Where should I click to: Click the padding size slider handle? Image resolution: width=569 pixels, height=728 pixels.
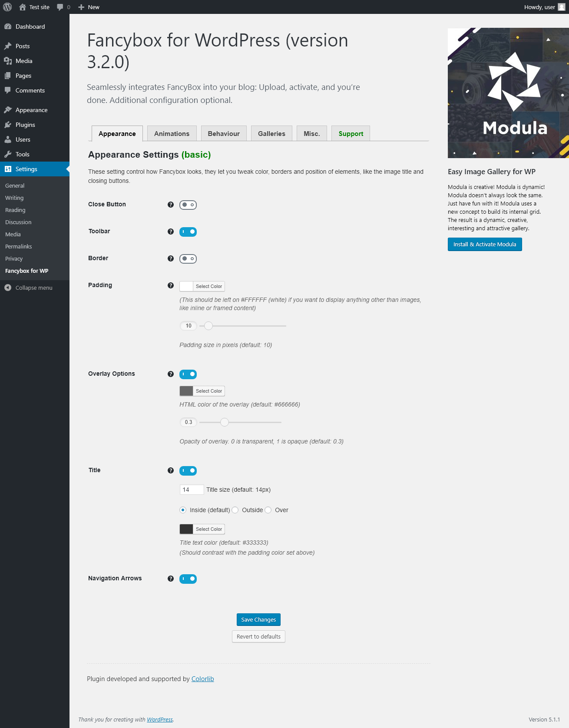coord(208,326)
